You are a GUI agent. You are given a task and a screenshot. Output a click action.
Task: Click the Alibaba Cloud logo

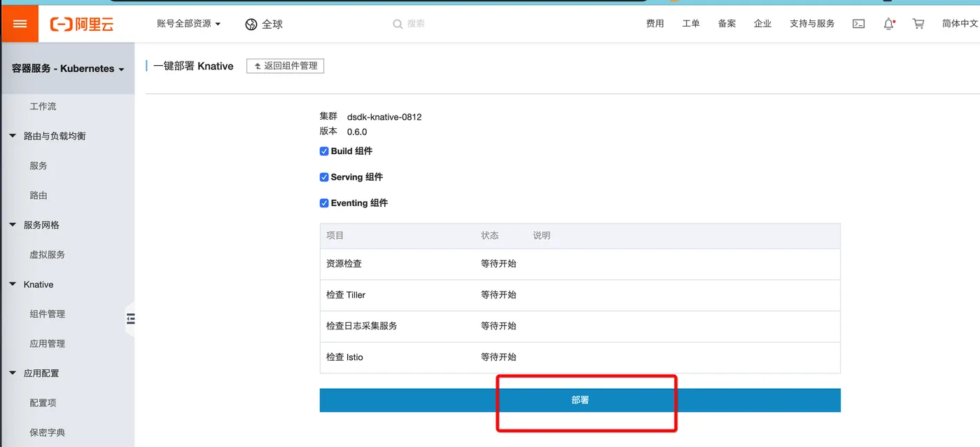pyautogui.click(x=82, y=24)
